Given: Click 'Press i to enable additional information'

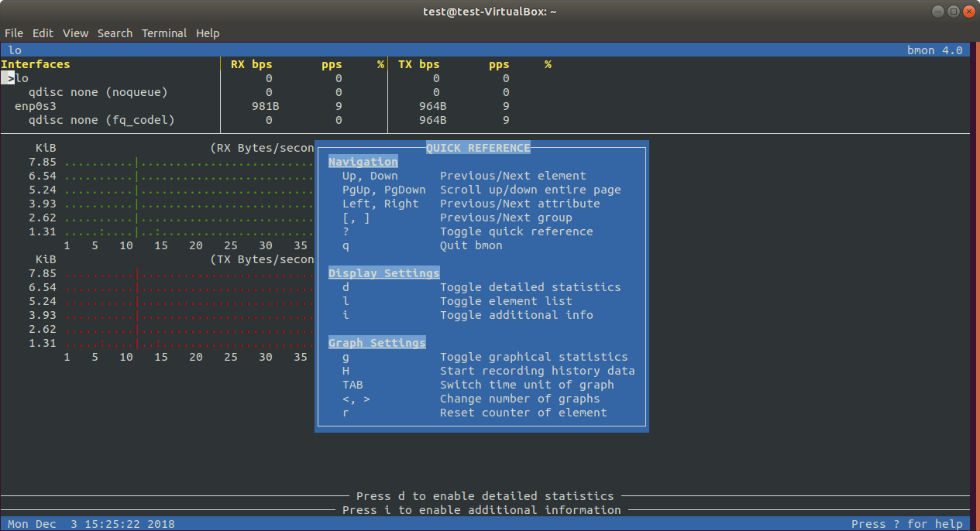Looking at the screenshot, I should tap(482, 510).
